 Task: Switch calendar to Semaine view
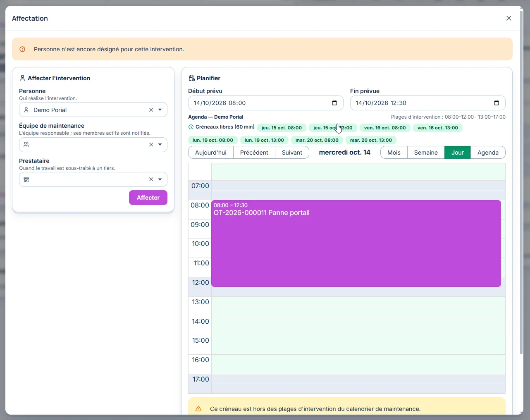click(x=426, y=153)
